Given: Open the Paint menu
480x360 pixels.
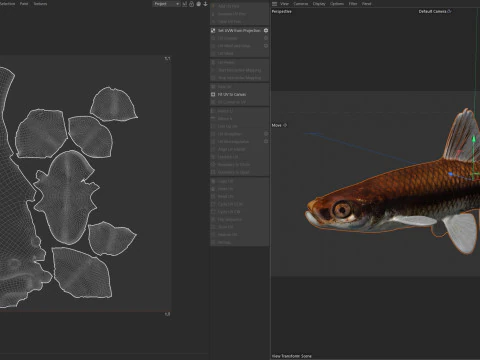Looking at the screenshot, I should pos(24,4).
